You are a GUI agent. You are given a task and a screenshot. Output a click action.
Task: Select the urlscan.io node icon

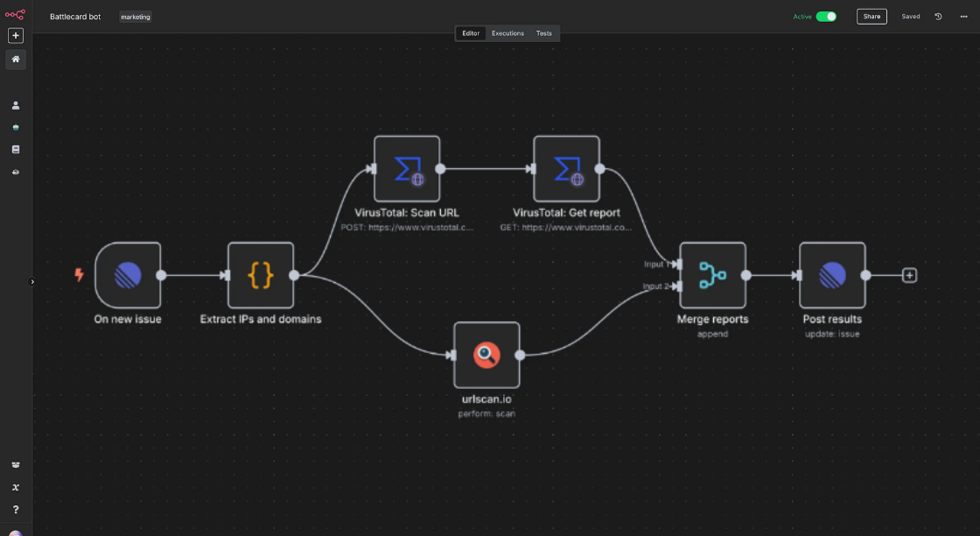486,355
